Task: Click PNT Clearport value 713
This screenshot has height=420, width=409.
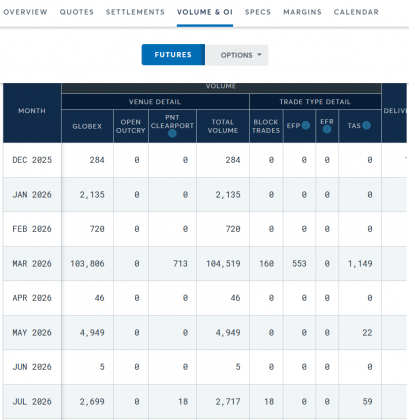Action: point(180,264)
